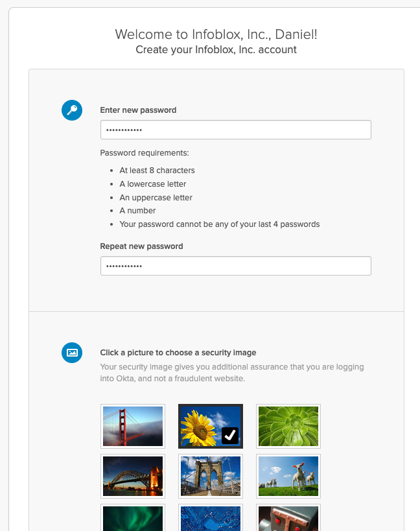The height and width of the screenshot is (531, 420).
Task: Click the 'Password requirements:' text
Action: [x=144, y=153]
